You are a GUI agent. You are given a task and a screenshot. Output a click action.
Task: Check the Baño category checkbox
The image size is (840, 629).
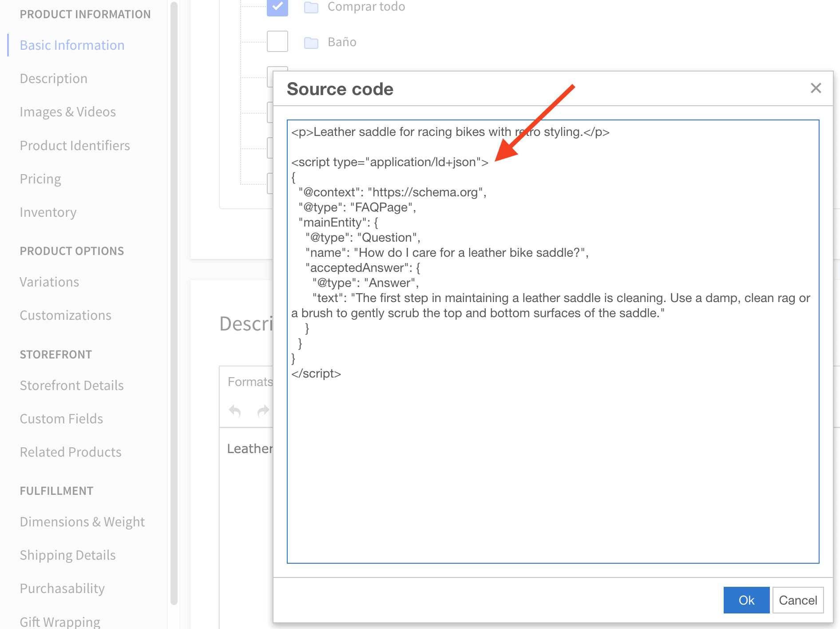tap(277, 41)
